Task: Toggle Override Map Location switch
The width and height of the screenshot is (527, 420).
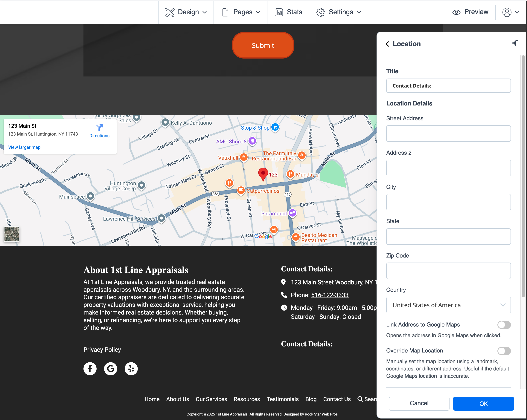Action: 504,351
